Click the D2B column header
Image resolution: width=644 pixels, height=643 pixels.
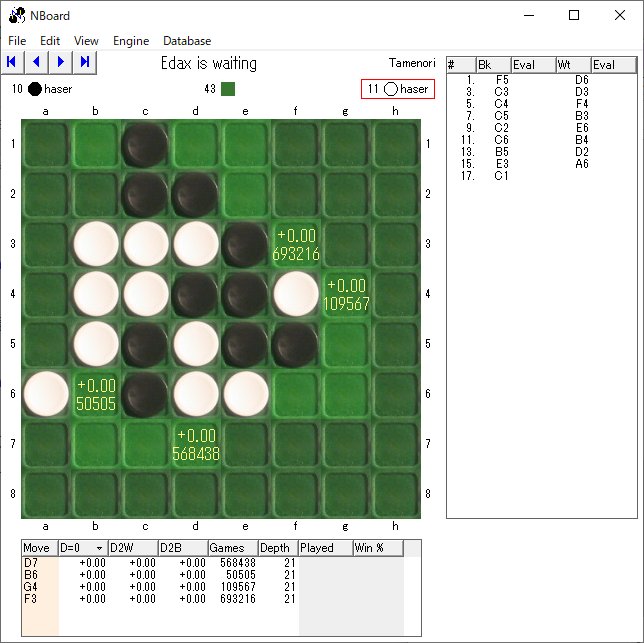coord(183,548)
